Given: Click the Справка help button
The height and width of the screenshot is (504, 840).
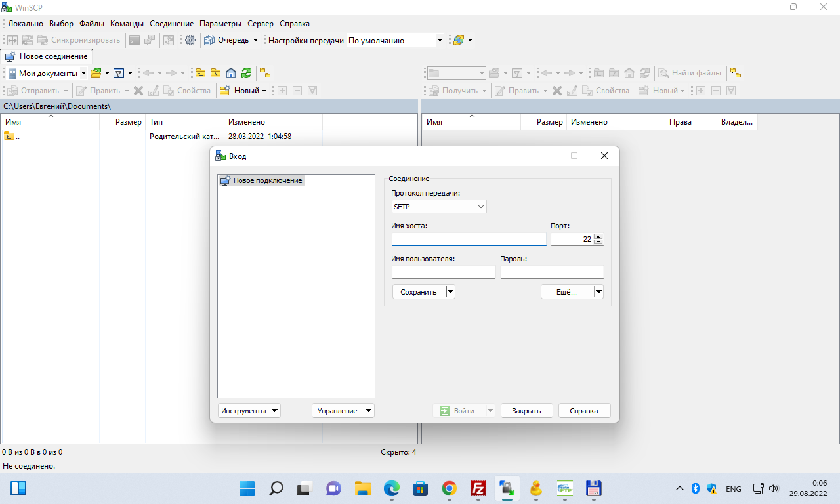Looking at the screenshot, I should pyautogui.click(x=583, y=410).
